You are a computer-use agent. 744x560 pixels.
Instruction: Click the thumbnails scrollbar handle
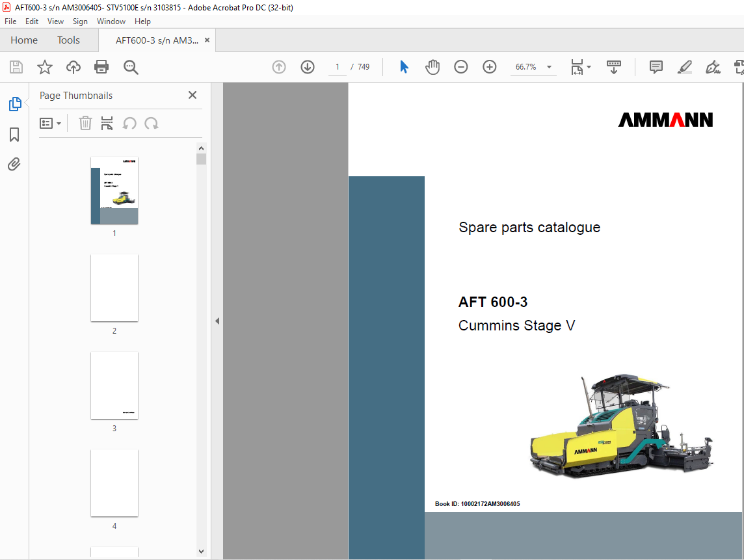(201, 159)
